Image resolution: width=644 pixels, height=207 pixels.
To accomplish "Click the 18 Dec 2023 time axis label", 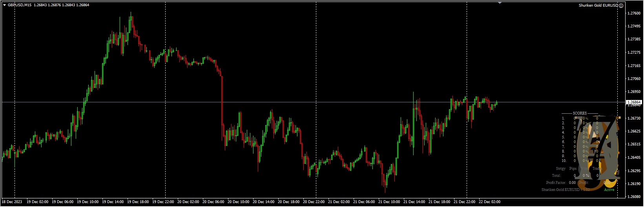I will tap(12, 202).
